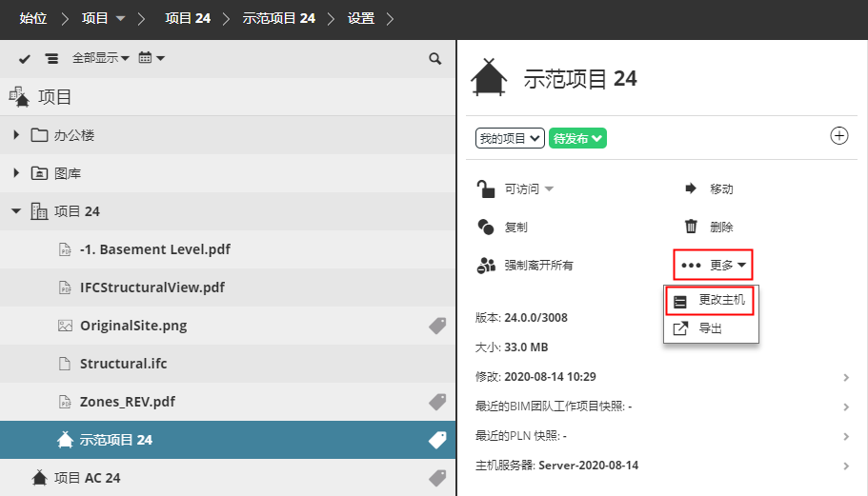Open 设置 breadcrumb

[361, 18]
